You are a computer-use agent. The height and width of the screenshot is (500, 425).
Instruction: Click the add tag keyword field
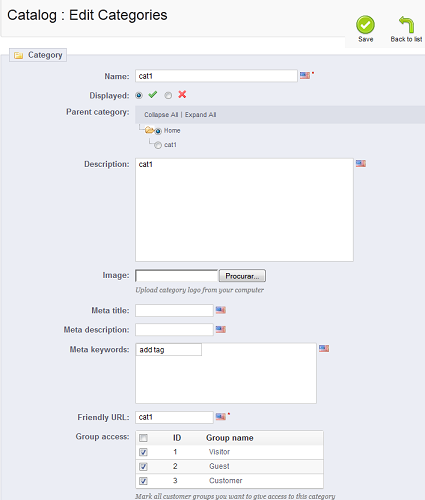tap(169, 350)
